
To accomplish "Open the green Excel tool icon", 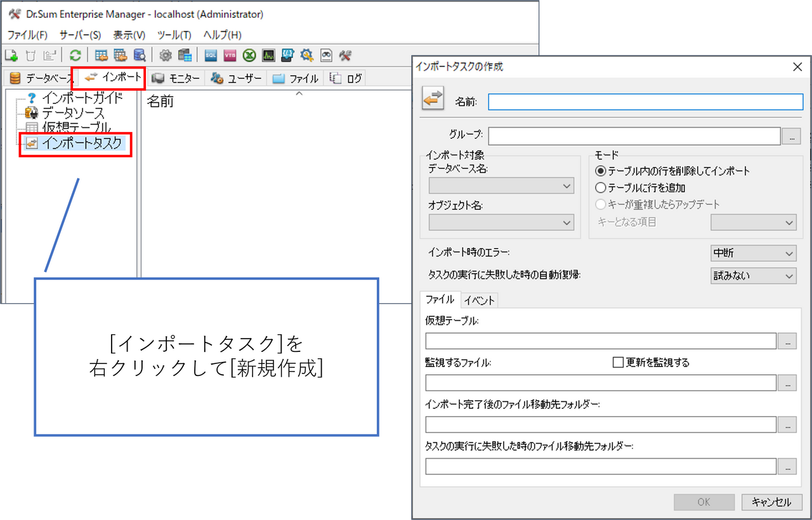I will 249,55.
